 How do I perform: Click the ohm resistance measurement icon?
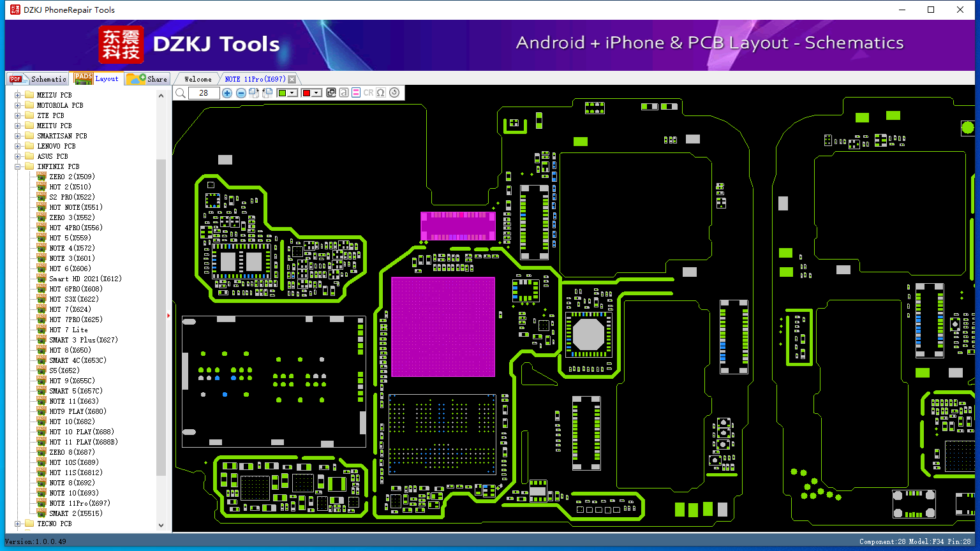380,92
